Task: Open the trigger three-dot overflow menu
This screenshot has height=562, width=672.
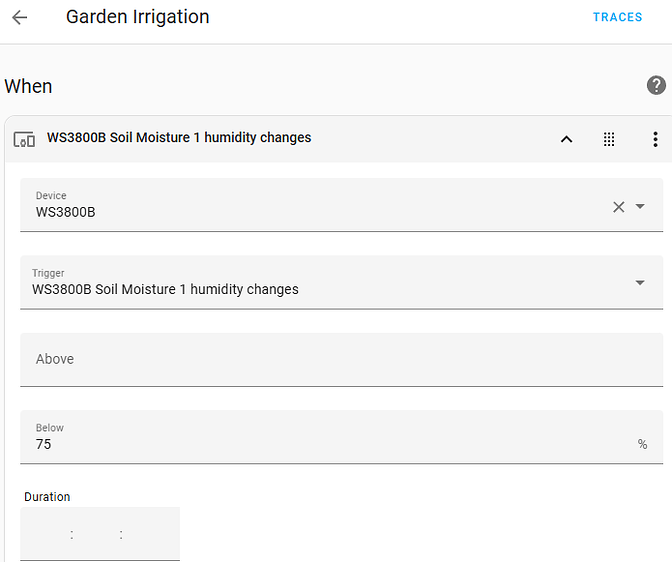Action: point(655,139)
